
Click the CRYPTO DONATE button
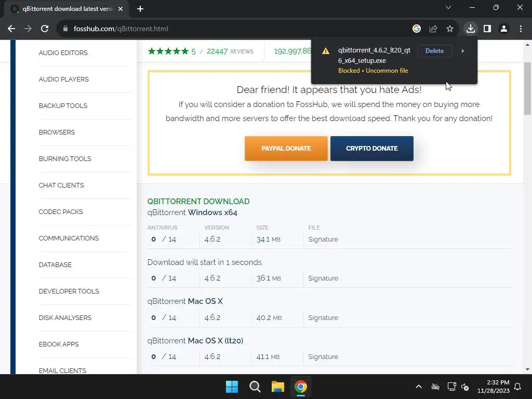click(x=372, y=149)
